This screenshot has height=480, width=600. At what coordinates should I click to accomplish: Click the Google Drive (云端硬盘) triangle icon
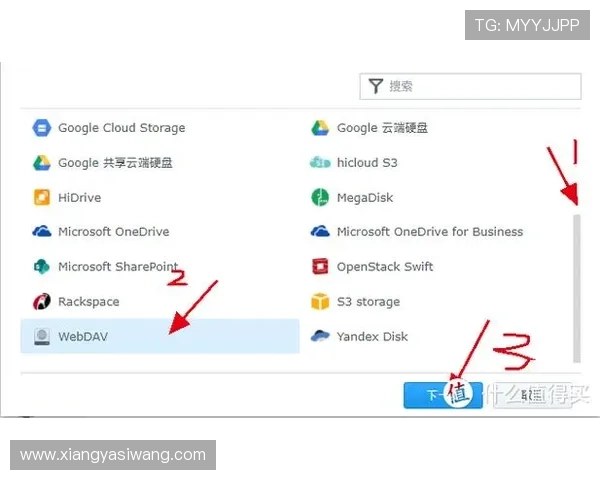320,128
